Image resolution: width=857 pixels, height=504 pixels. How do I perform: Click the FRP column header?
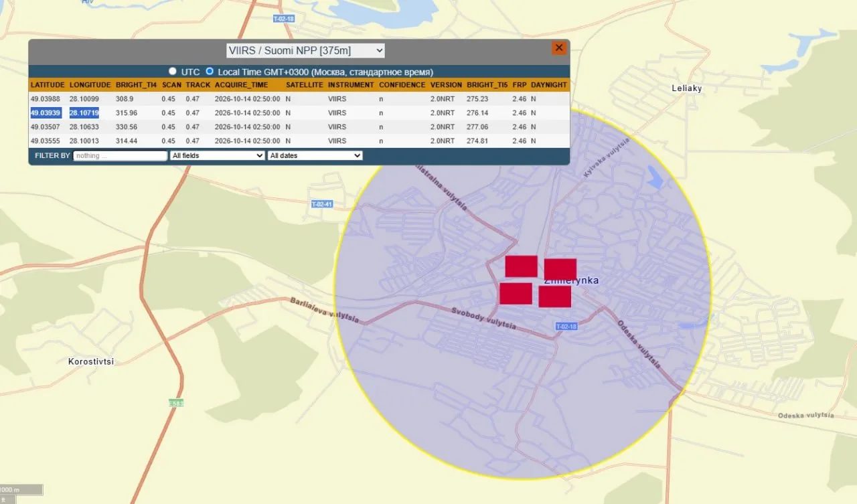(x=520, y=85)
